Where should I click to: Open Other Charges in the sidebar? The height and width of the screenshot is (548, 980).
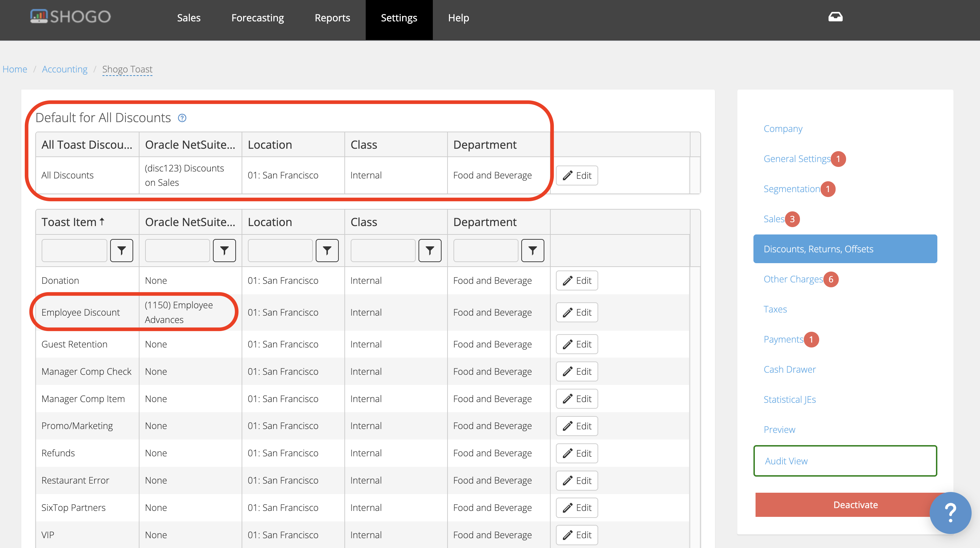point(793,279)
